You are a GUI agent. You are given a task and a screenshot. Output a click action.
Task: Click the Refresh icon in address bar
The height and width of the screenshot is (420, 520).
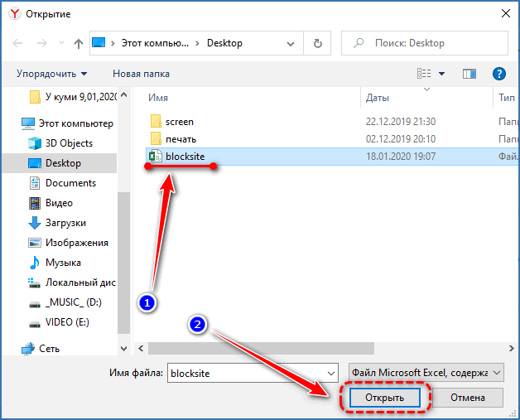317,43
